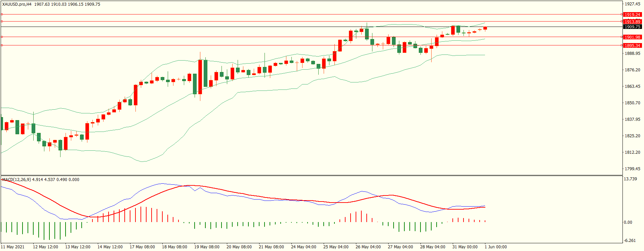644x251 pixels.
Task: Click the red 1895.34 price level tag
Action: point(632,46)
